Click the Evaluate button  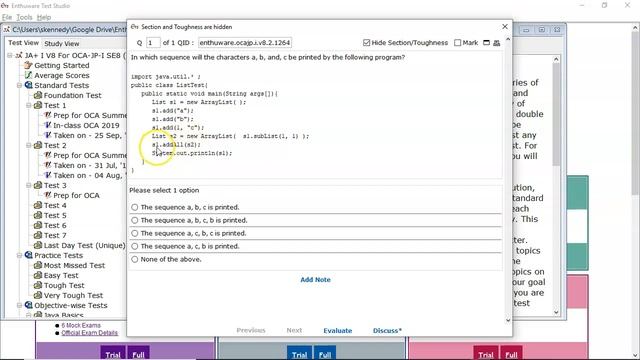pyautogui.click(x=338, y=331)
